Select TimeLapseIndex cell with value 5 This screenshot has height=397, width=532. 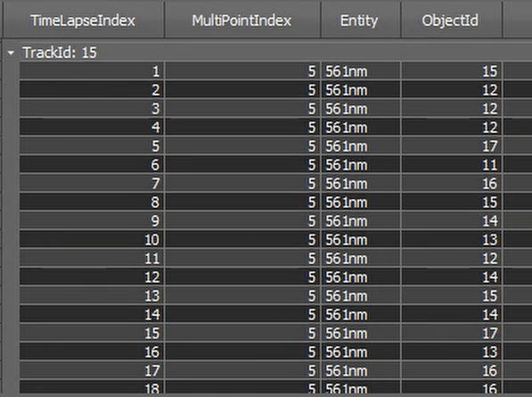click(x=92, y=146)
